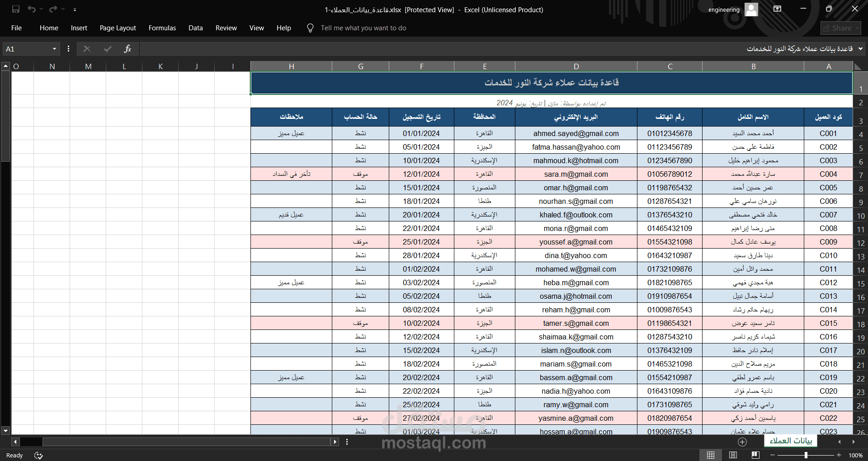This screenshot has width=868, height=461.
Task: Click the Name Box showing A1
Action: (26, 49)
